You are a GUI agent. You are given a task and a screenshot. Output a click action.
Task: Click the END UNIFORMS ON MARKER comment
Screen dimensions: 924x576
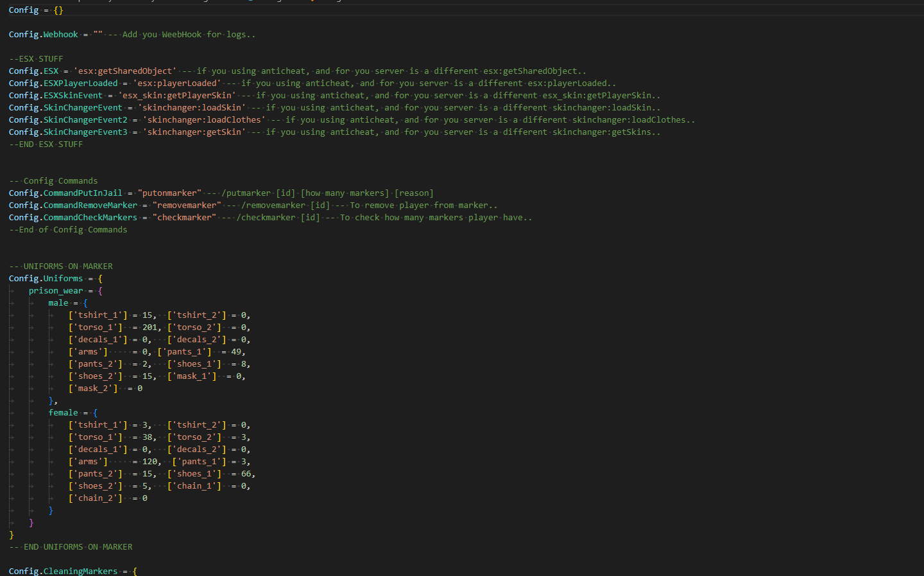pos(71,547)
